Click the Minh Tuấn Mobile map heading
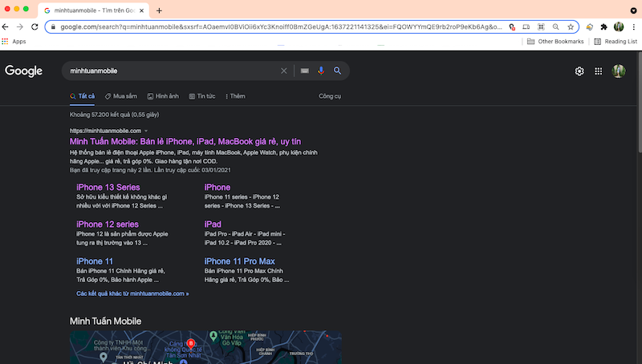This screenshot has width=642, height=364. tap(105, 321)
